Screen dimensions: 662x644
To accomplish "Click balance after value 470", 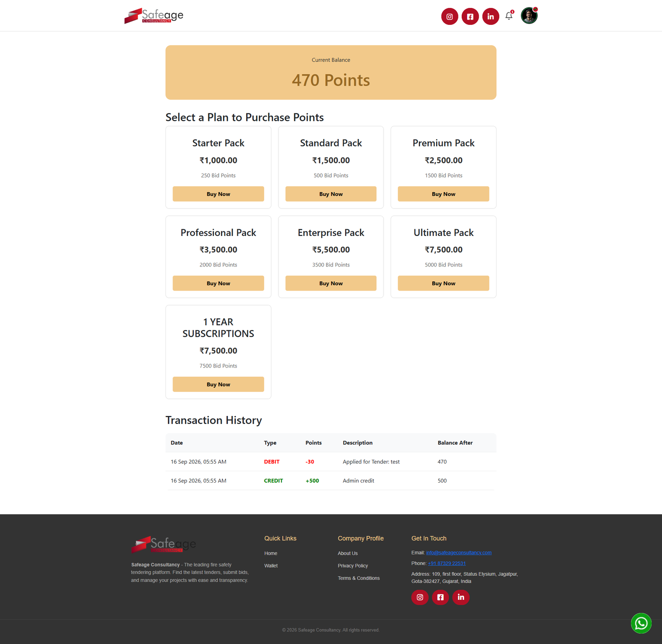I will pyautogui.click(x=442, y=462).
